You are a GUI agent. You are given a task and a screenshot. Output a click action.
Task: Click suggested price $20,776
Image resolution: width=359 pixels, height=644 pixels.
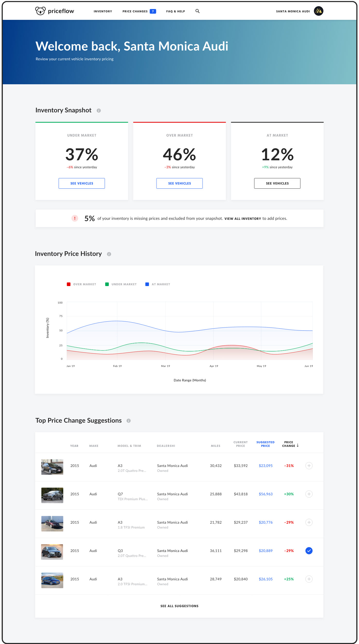coord(266,522)
